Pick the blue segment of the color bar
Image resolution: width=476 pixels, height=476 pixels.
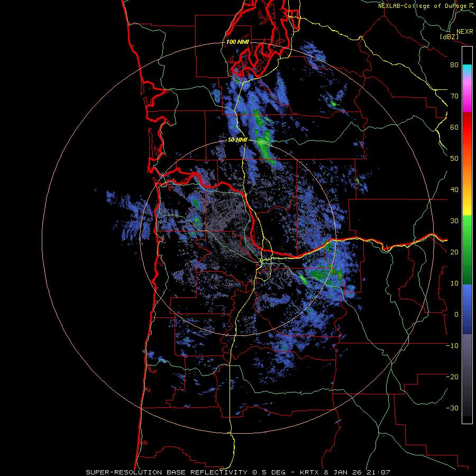467,309
